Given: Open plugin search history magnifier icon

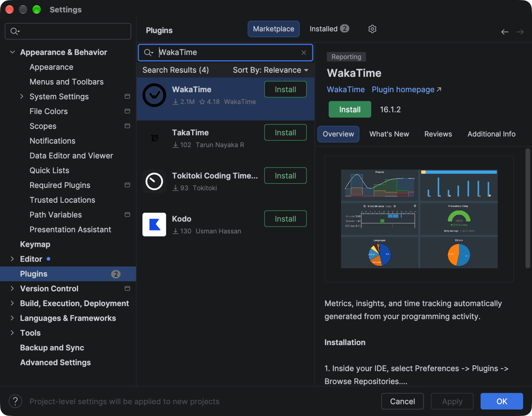Looking at the screenshot, I should pyautogui.click(x=149, y=52).
